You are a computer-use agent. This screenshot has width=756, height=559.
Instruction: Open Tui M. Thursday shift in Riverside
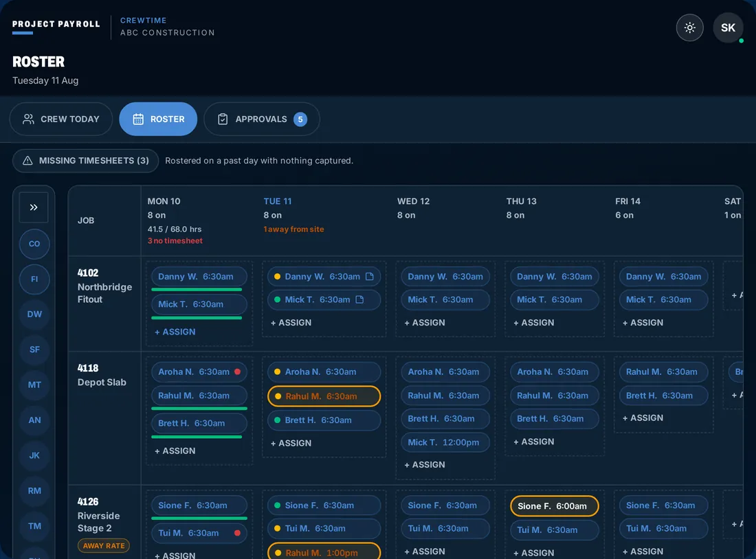(555, 530)
